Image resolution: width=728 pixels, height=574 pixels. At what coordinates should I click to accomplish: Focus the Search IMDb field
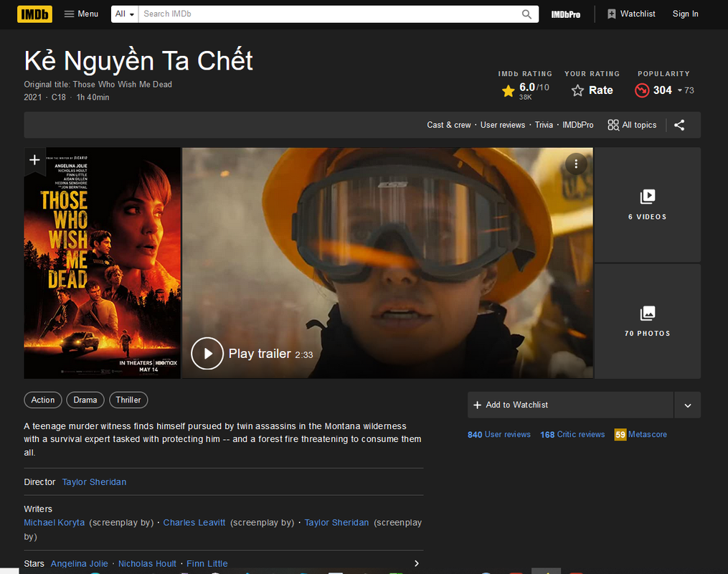click(330, 14)
